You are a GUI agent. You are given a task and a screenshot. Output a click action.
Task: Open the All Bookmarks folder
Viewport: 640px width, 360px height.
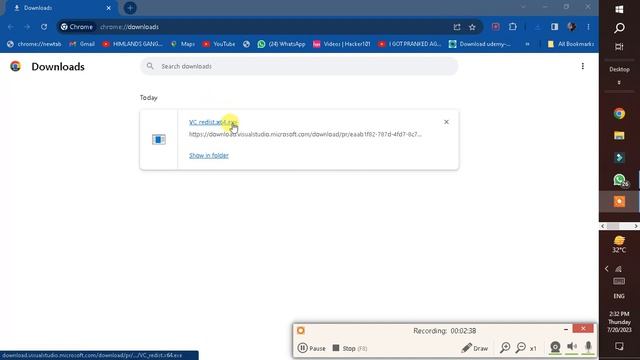click(571, 44)
